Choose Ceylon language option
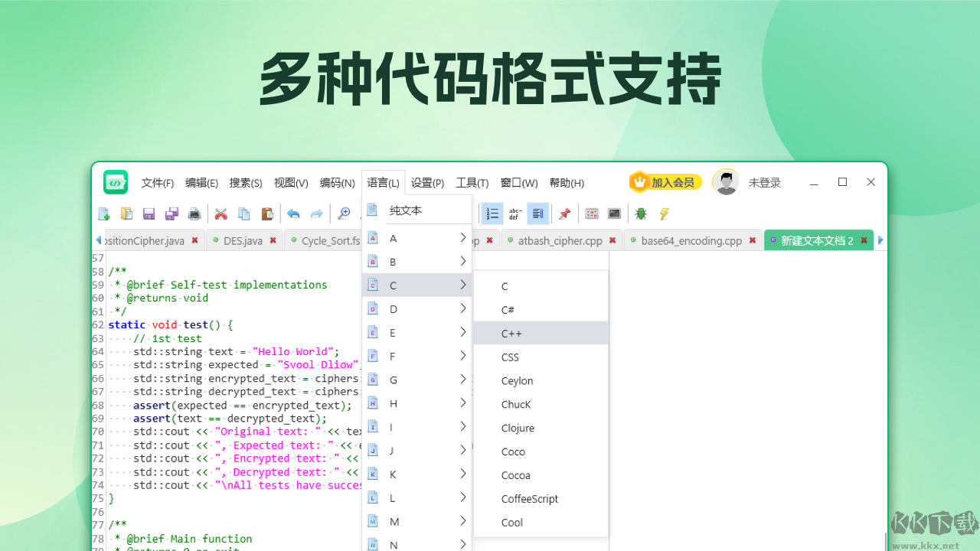The height and width of the screenshot is (551, 980). (x=541, y=380)
